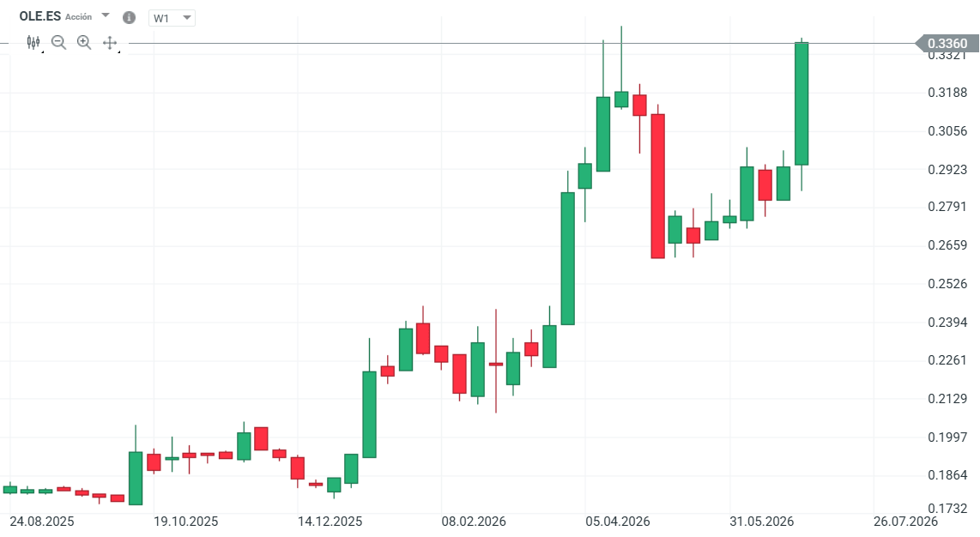The width and height of the screenshot is (980, 537).
Task: Zoom in using the plus magnifier
Action: click(84, 42)
